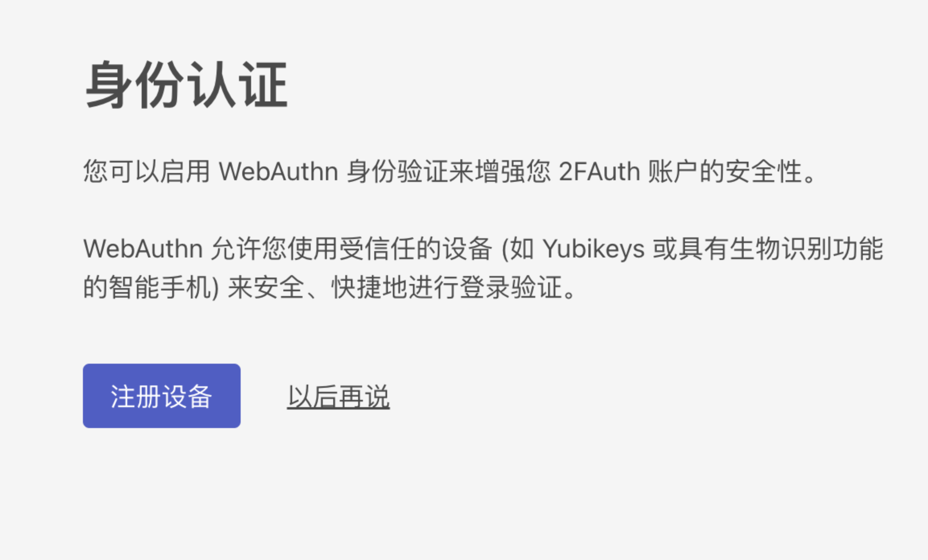Click the 来增强您 text
The image size is (928, 560).
[x=499, y=172]
